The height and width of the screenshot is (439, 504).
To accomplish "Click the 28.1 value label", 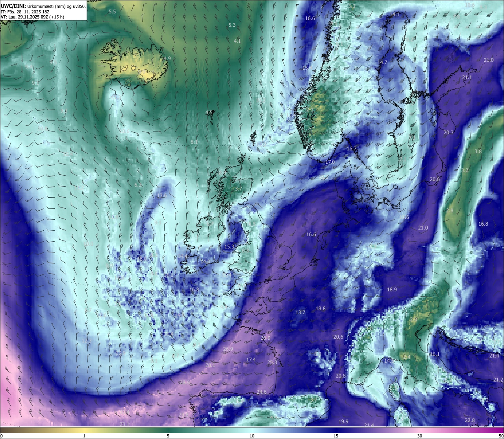I will pos(210,365).
